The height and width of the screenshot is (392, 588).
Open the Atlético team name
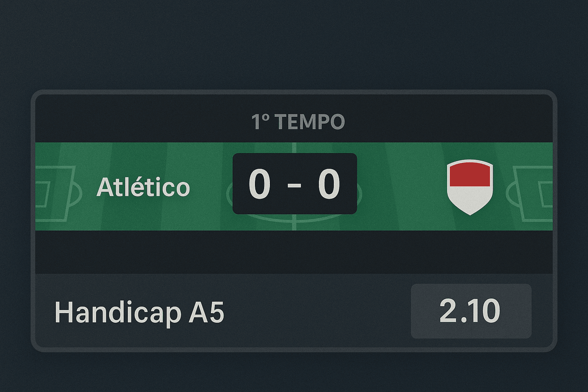[x=143, y=187]
